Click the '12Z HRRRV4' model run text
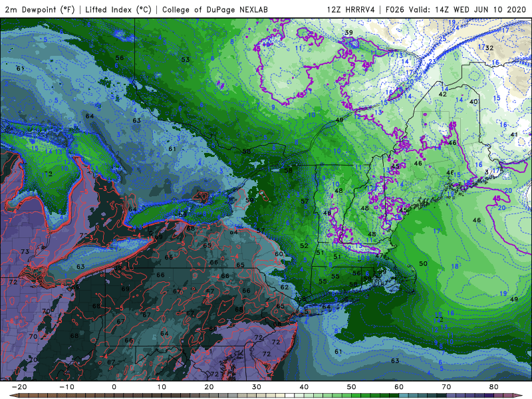 (351, 9)
